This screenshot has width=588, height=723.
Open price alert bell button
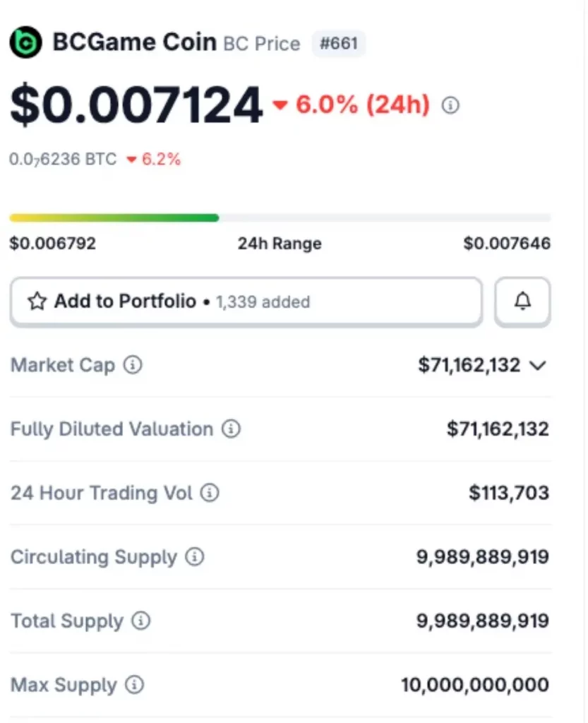coord(522,301)
